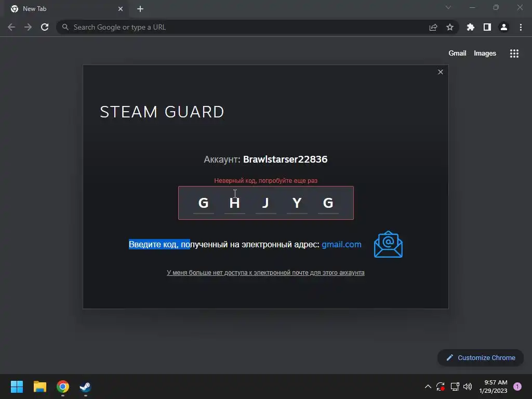Minimize the Chrome window

(472, 7)
